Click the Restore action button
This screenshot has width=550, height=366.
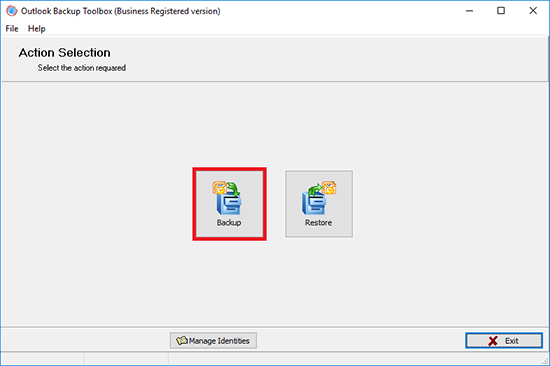click(319, 204)
